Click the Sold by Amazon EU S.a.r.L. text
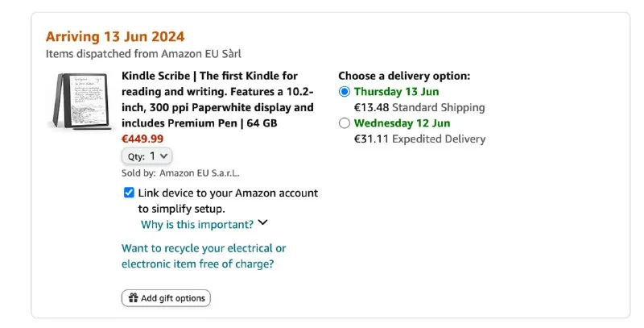This screenshot has height=328, width=644. (180, 172)
